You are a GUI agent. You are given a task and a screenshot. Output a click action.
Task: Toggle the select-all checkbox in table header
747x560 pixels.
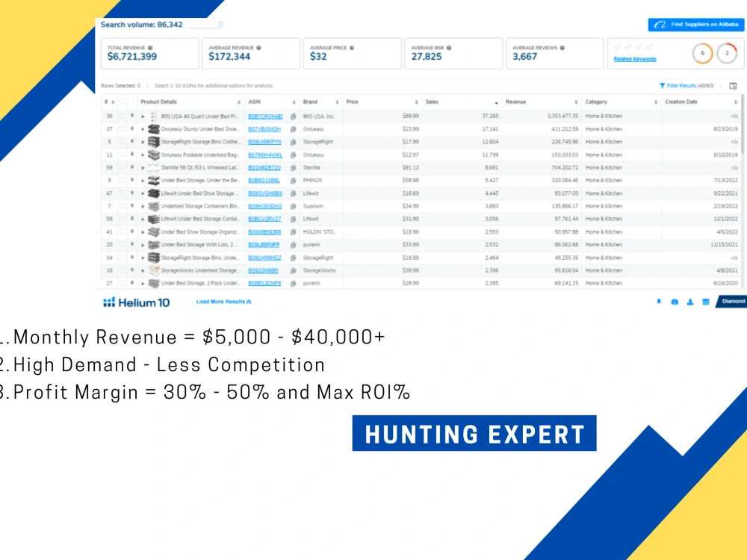point(123,102)
